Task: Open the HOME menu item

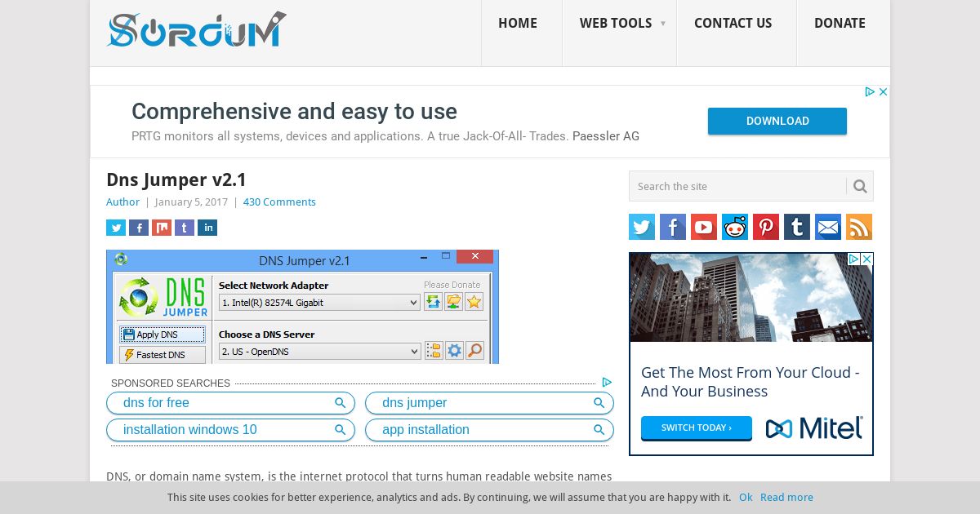Action: [518, 24]
